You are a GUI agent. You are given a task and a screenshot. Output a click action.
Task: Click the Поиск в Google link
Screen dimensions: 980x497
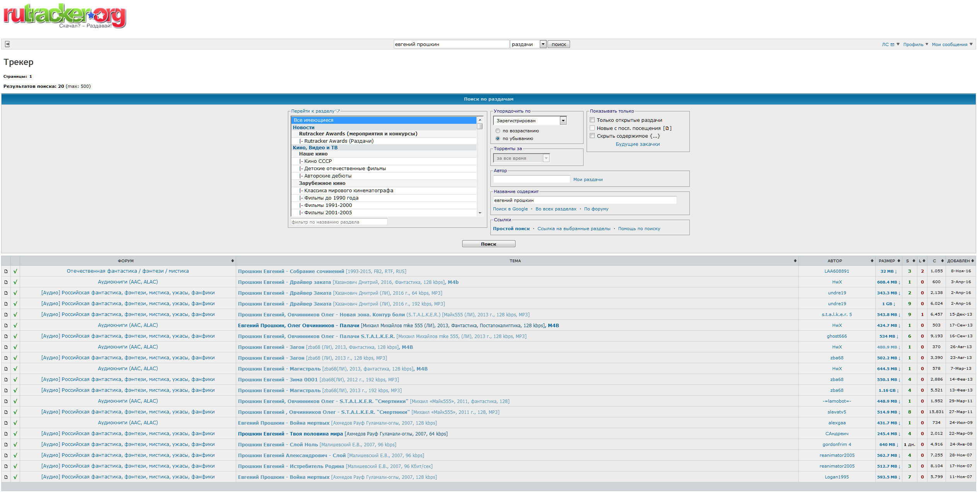point(510,209)
